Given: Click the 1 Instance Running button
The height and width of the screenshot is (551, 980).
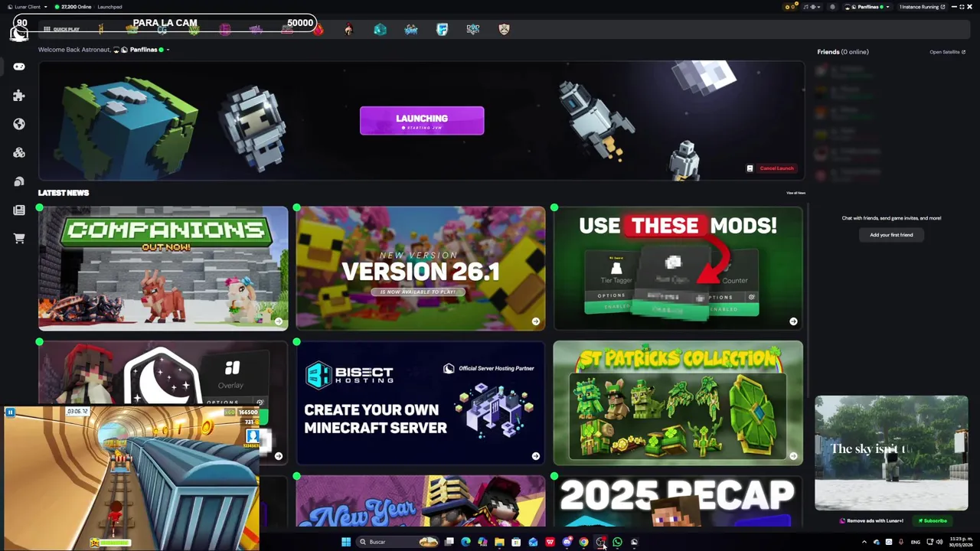Looking at the screenshot, I should pos(922,7).
